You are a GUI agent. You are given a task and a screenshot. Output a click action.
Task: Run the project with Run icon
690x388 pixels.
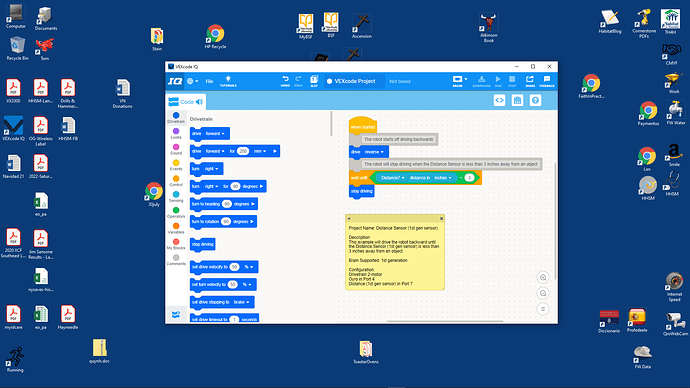498,81
